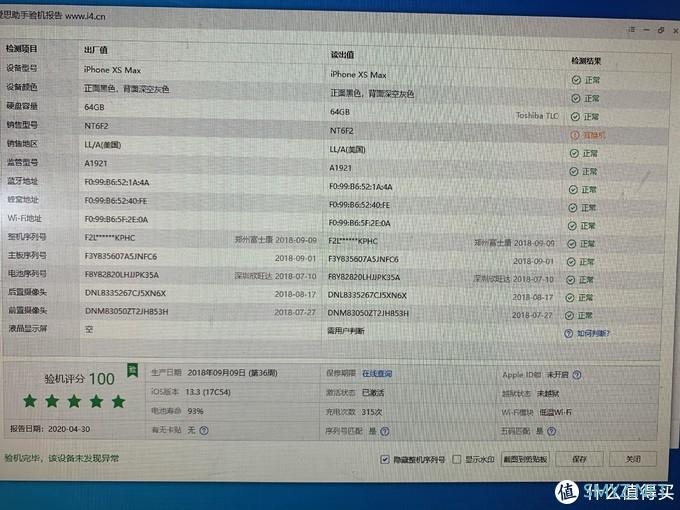Image resolution: width=680 pixels, height=510 pixels.
Task: Click the 检测项目 column header
Action: click(22, 49)
